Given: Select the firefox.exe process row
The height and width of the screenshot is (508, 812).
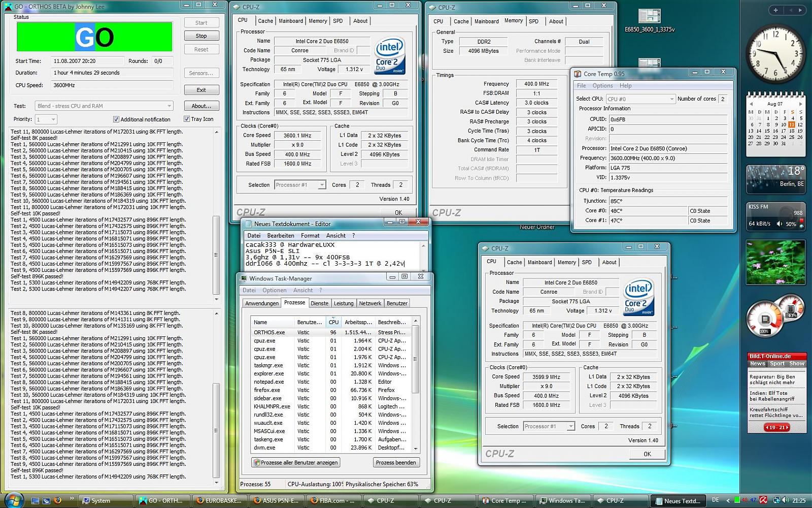Looking at the screenshot, I should 331,390.
